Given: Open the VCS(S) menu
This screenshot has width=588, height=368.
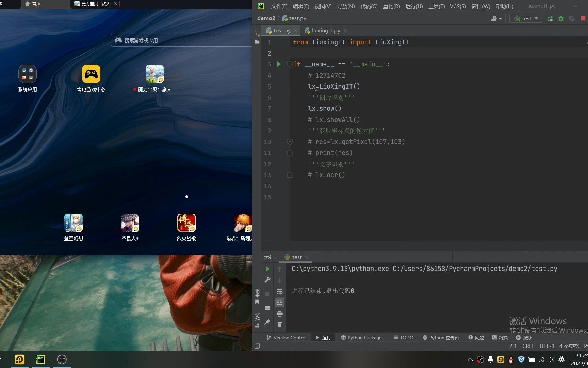Looking at the screenshot, I should coord(458,6).
